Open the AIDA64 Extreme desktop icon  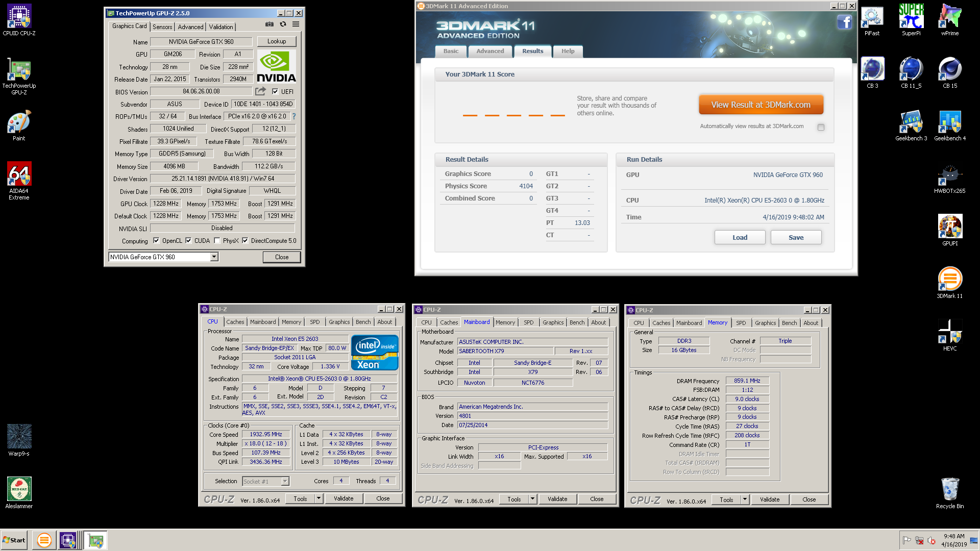pos(19,181)
